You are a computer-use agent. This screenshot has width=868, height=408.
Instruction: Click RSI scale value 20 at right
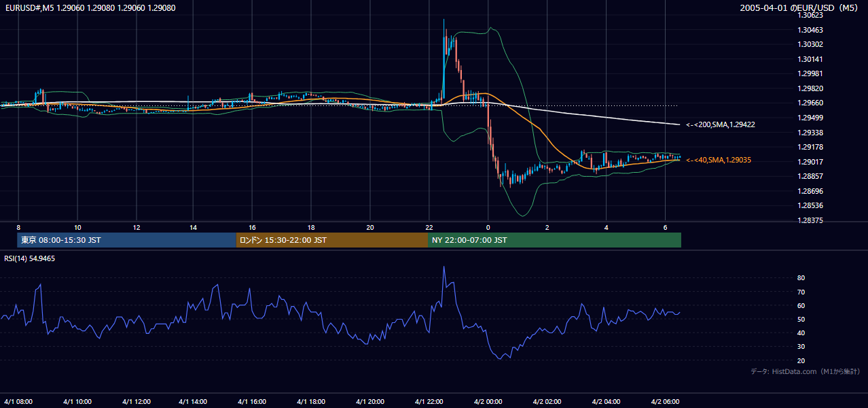pyautogui.click(x=801, y=360)
